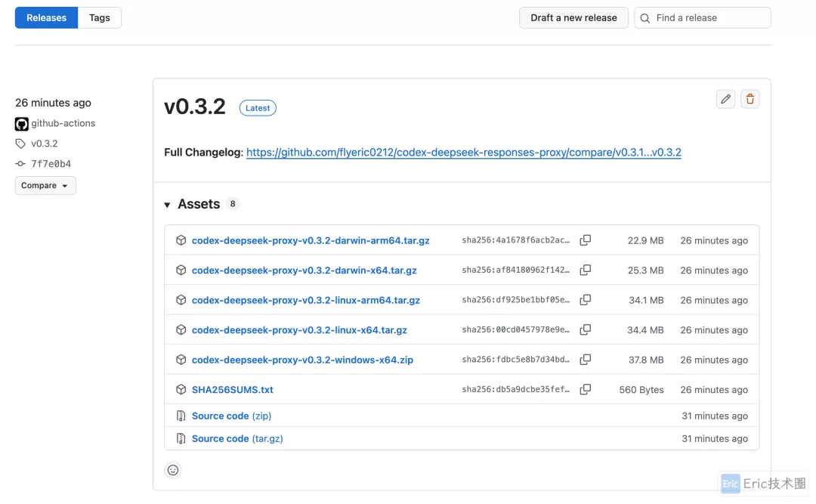This screenshot has height=504, width=816.
Task: Click package icon beside SHA256SUMS.txt
Action: (x=181, y=389)
